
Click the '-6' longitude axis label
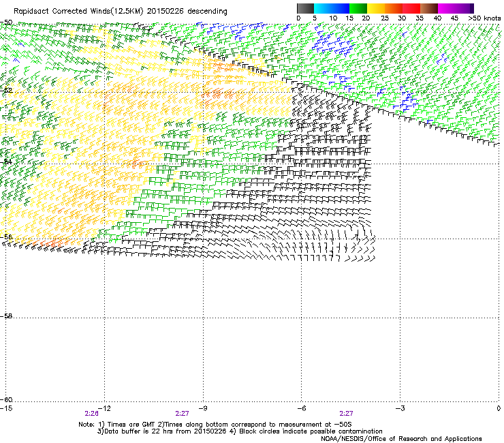point(301,408)
